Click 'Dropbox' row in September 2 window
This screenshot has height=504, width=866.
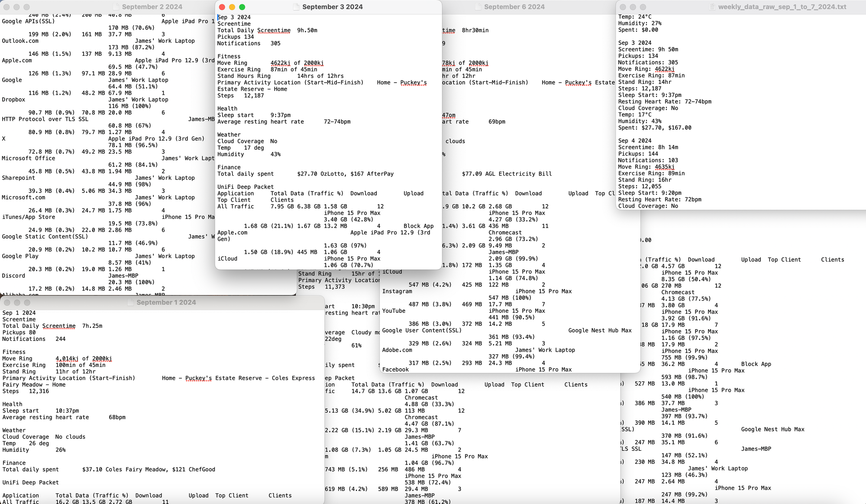click(13, 100)
